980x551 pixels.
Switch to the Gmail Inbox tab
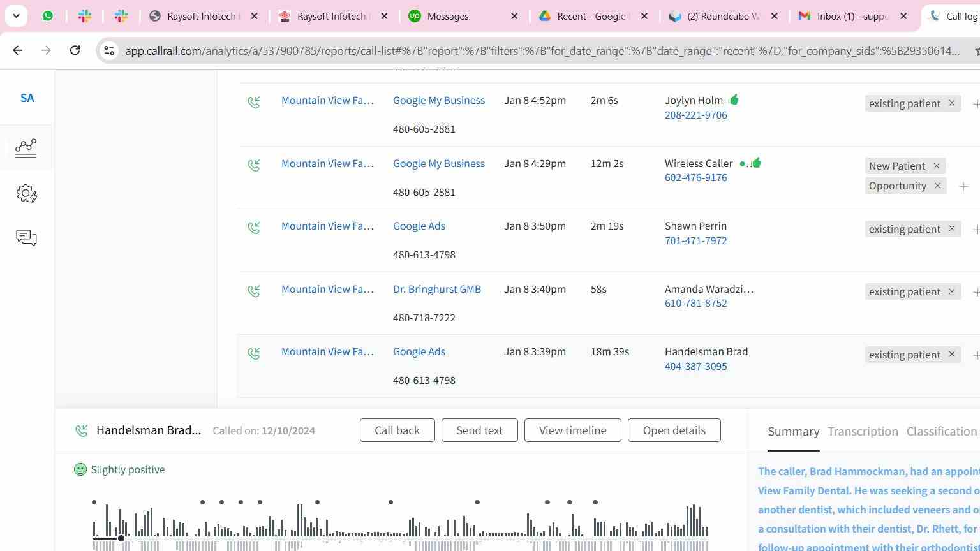click(854, 16)
